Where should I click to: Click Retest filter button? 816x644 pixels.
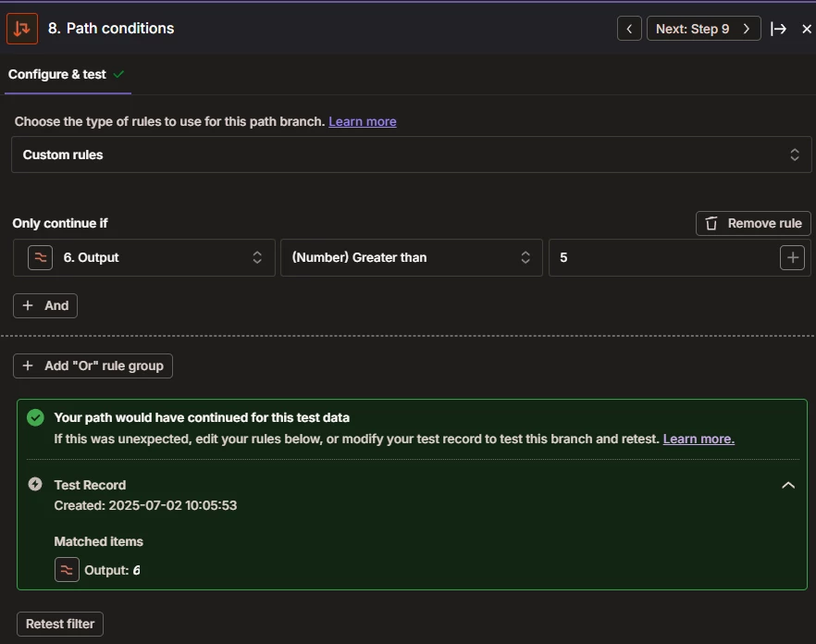[x=60, y=624]
